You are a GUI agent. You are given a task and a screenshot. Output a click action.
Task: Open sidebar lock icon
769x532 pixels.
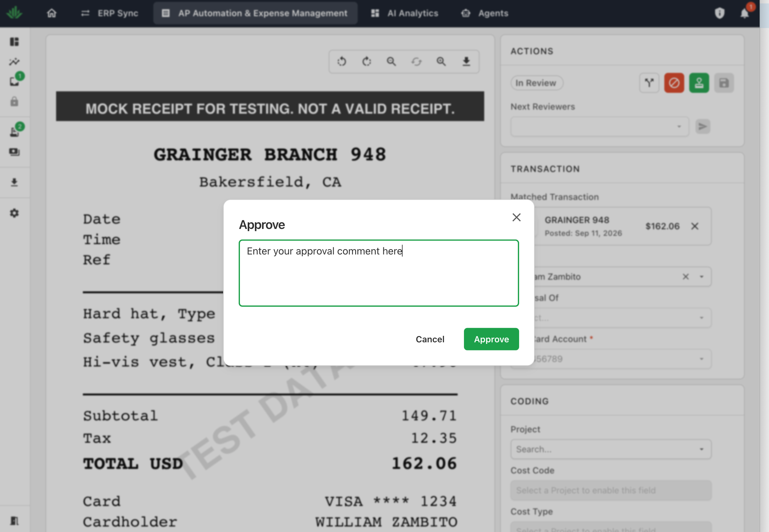14,101
